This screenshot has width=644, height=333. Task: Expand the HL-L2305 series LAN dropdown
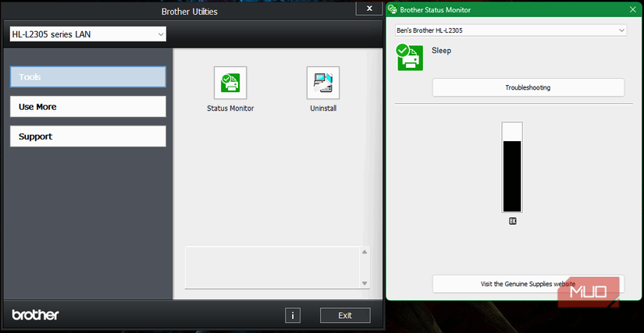click(x=87, y=34)
